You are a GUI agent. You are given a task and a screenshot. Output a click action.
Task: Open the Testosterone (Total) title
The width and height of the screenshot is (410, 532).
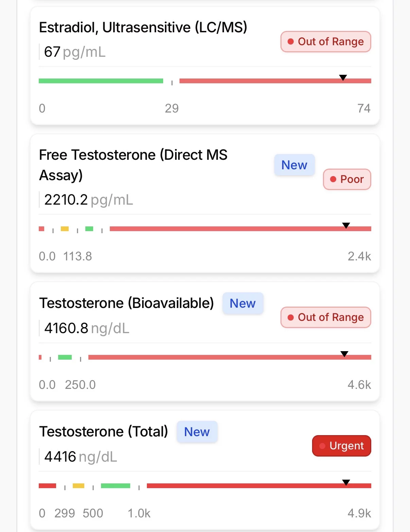[104, 432]
